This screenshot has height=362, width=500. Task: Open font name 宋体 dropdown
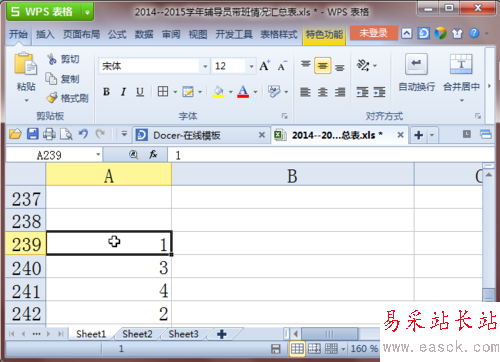205,66
